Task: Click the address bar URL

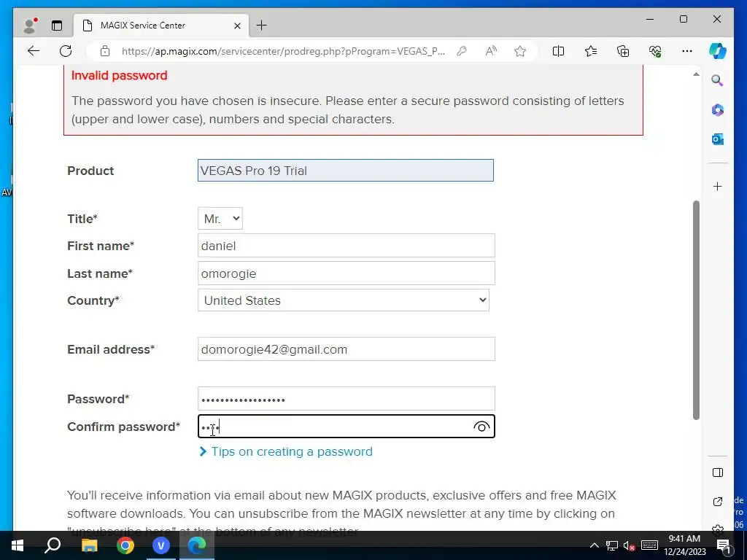Action: tap(283, 51)
